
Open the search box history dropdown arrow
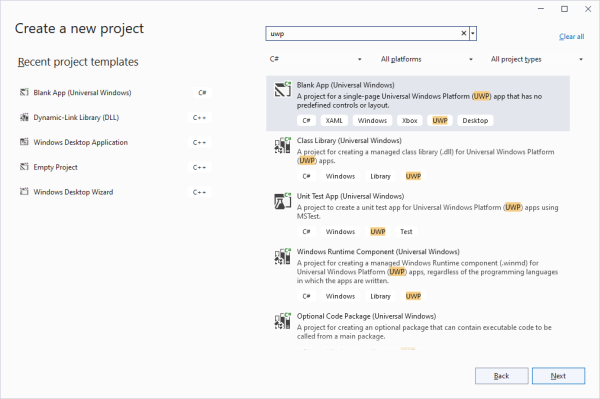[x=473, y=33]
